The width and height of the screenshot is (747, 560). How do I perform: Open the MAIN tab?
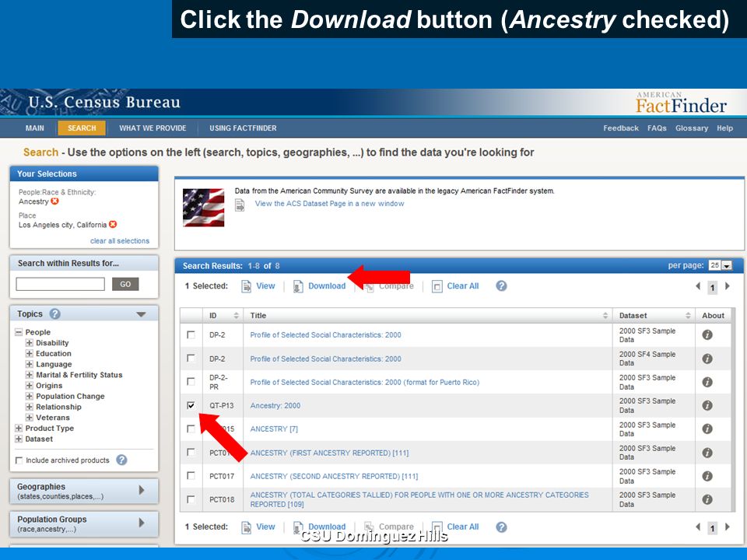pos(35,128)
